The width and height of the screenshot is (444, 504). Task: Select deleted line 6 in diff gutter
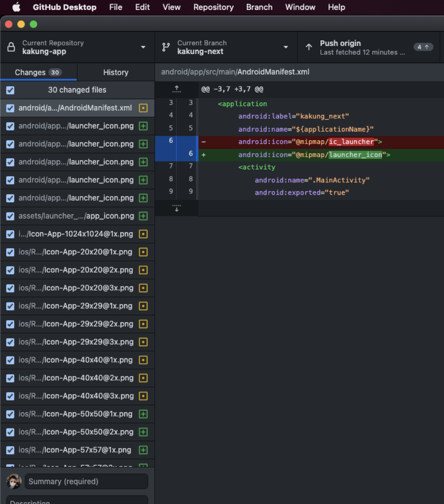coord(177,142)
